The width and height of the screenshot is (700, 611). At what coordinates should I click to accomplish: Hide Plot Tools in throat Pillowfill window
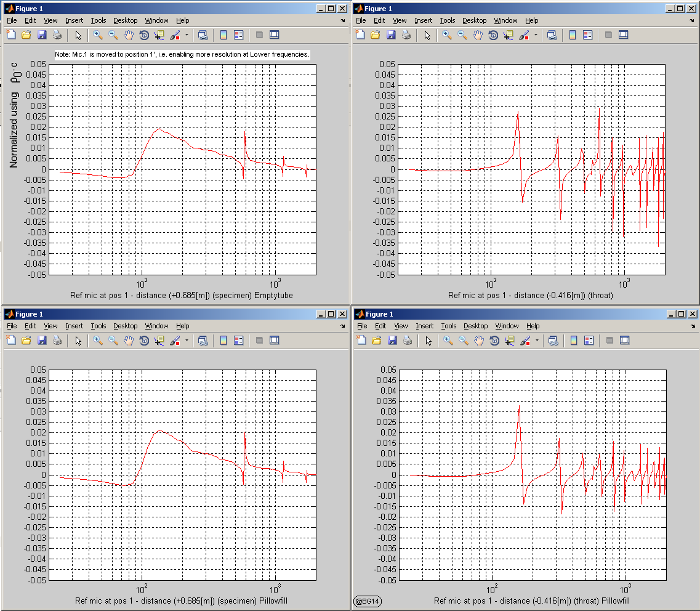610,341
